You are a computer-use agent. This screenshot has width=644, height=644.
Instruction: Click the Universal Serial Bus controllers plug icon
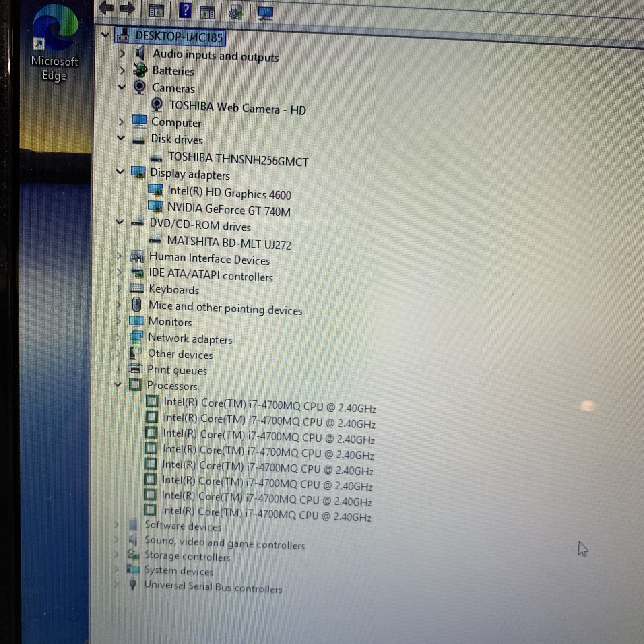point(132,583)
